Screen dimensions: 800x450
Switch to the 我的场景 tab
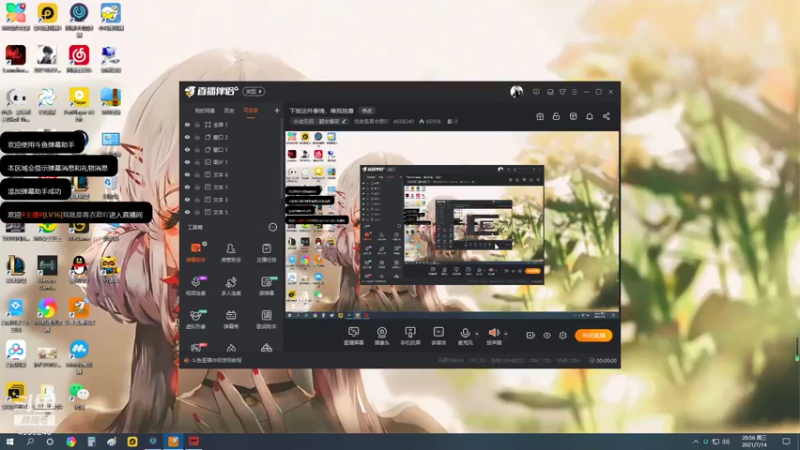click(205, 111)
